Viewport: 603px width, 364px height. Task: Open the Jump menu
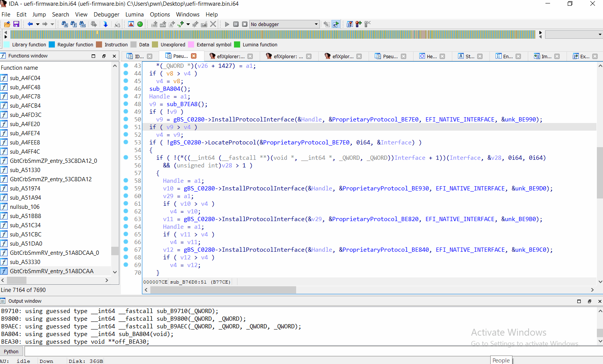39,15
